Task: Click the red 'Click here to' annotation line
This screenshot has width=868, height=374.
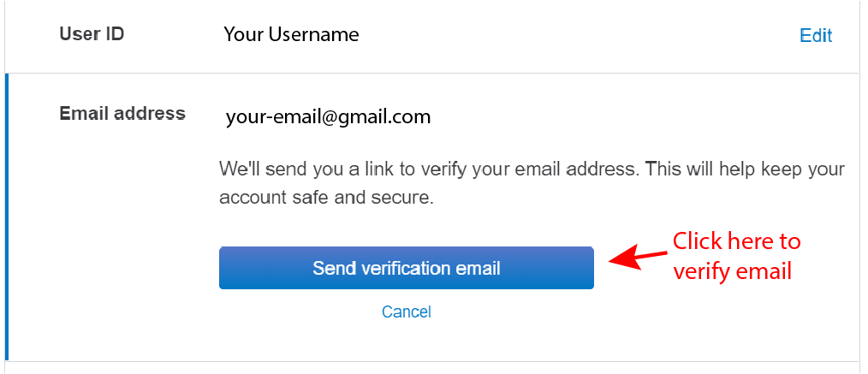Action: click(x=736, y=240)
